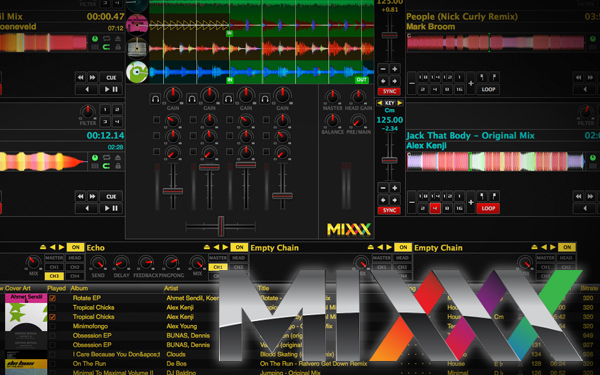600x375 pixels.
Task: Sort library by the Artist column header
Action: click(x=171, y=288)
